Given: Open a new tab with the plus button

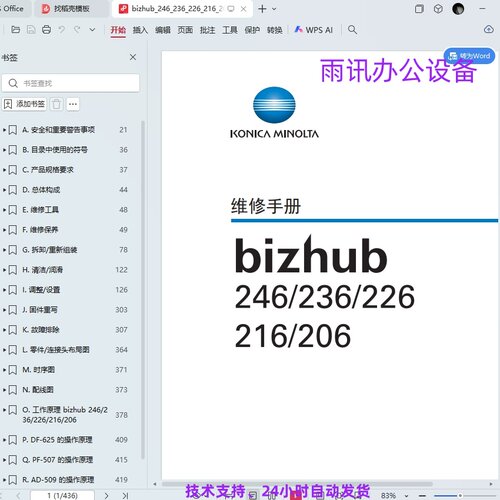Looking at the screenshot, I should (x=262, y=9).
